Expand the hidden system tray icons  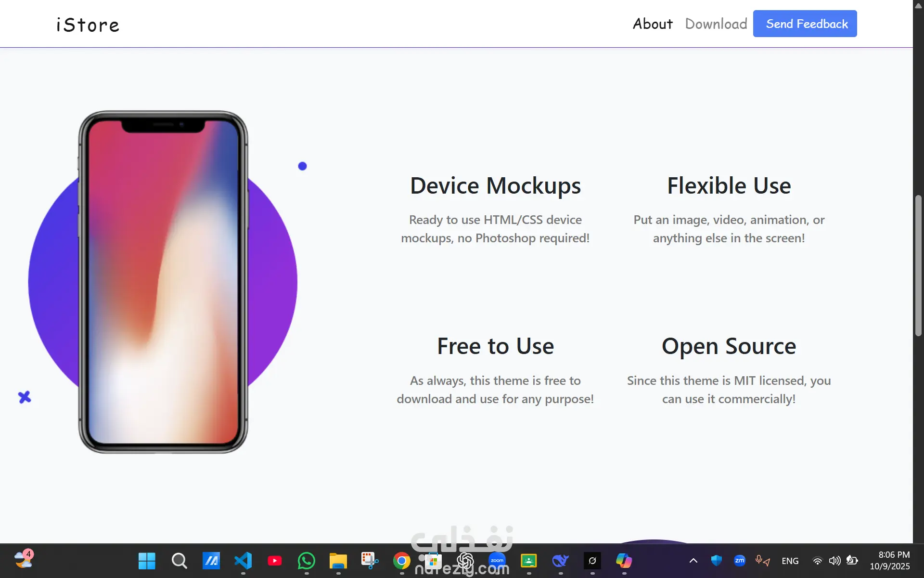tap(693, 561)
